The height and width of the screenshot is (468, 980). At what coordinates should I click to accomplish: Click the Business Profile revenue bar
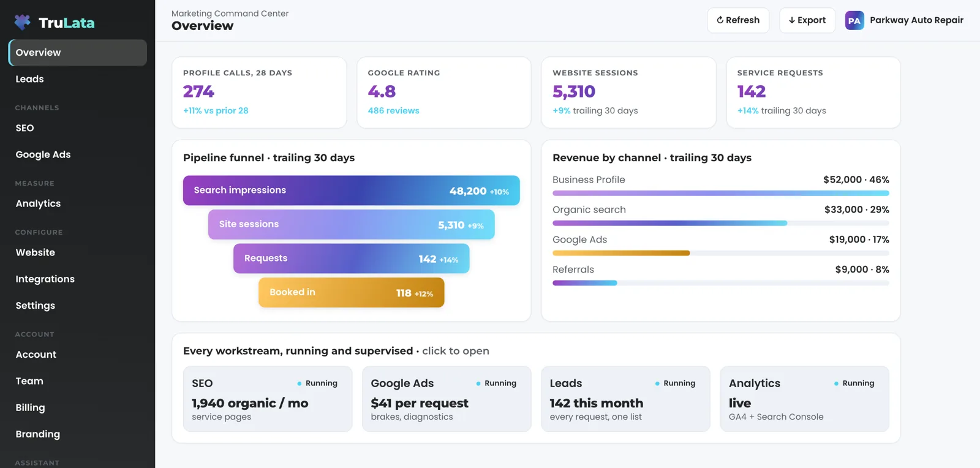pos(721,193)
